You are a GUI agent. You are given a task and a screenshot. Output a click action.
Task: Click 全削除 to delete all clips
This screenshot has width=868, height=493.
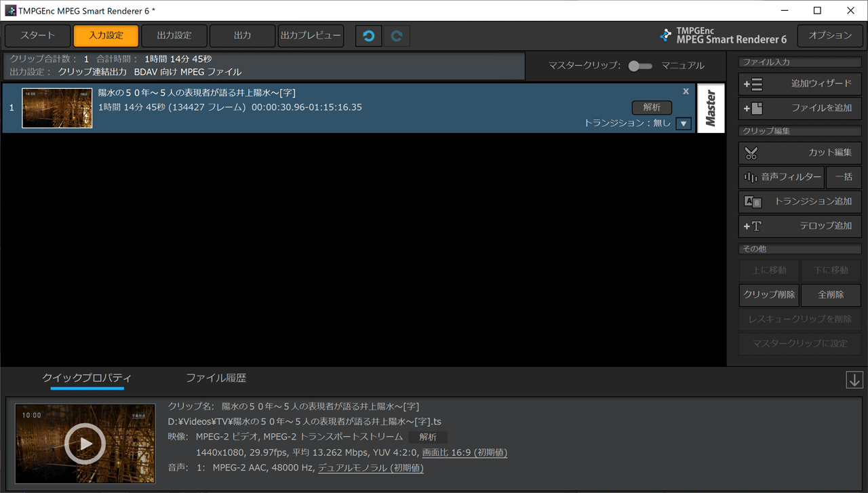point(831,295)
